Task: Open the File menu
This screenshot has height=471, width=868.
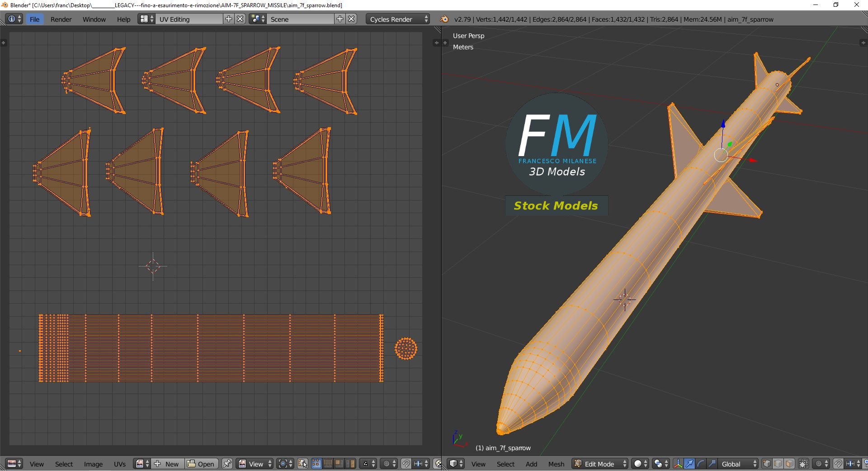Action: (x=34, y=19)
